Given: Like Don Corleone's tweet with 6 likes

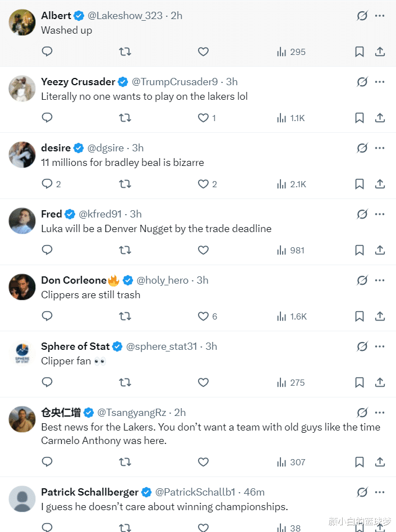Looking at the screenshot, I should coord(203,316).
